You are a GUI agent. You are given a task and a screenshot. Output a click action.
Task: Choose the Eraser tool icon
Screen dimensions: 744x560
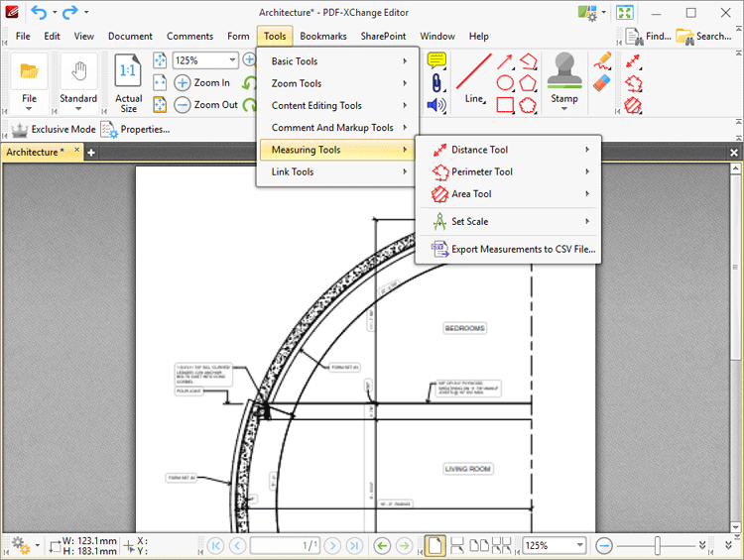(x=602, y=83)
